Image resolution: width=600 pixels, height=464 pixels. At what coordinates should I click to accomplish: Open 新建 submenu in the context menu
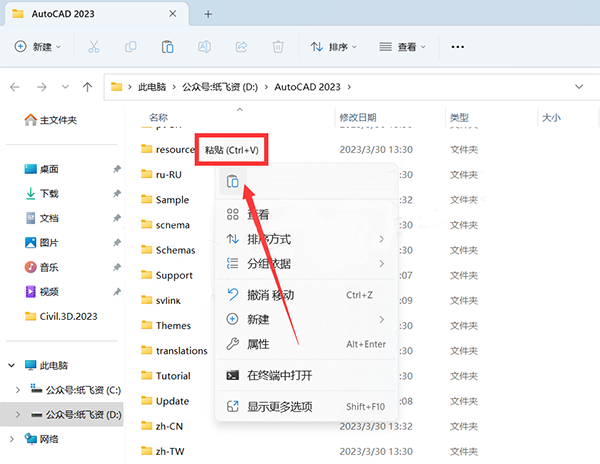[306, 319]
